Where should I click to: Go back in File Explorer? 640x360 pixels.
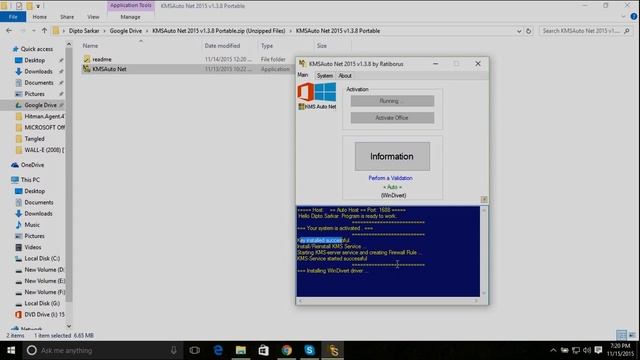[9, 31]
